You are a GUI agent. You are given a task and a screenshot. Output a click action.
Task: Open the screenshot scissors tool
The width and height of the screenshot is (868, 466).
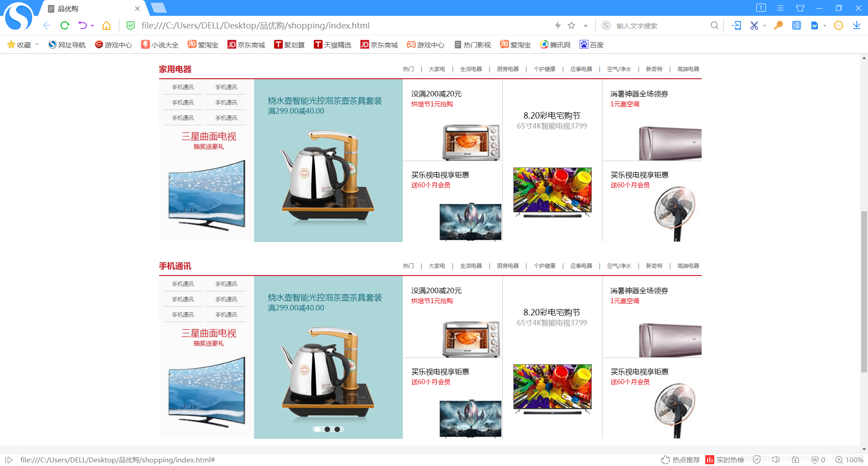(754, 25)
